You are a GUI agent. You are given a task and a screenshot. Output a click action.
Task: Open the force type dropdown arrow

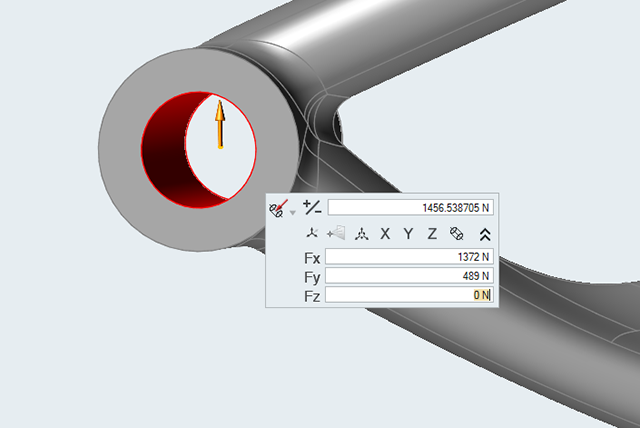coord(292,211)
